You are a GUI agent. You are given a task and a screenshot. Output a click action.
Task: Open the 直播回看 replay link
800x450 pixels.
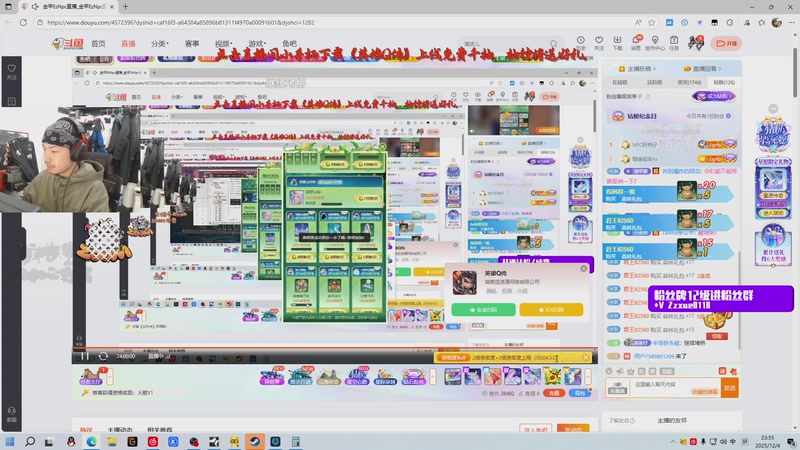(703, 68)
